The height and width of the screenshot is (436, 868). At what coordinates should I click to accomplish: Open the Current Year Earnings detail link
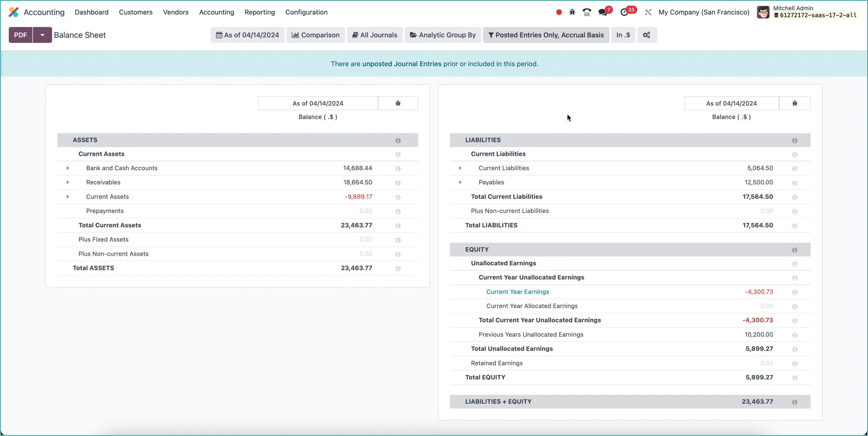point(517,292)
